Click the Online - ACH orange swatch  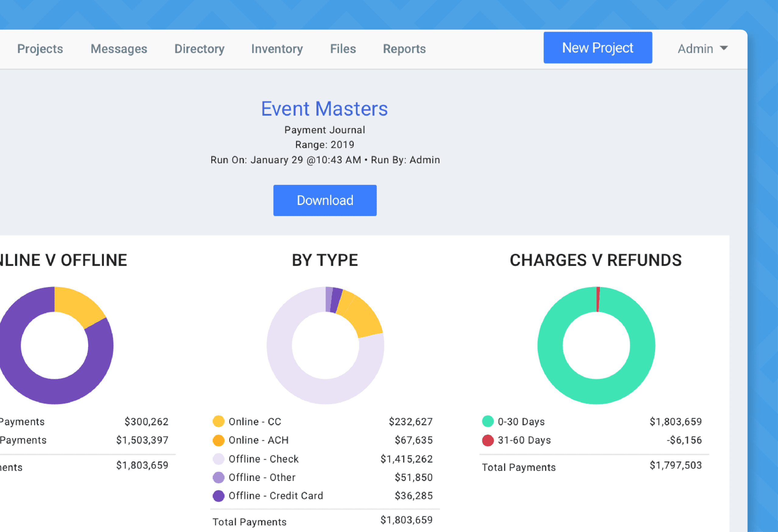[x=219, y=440]
